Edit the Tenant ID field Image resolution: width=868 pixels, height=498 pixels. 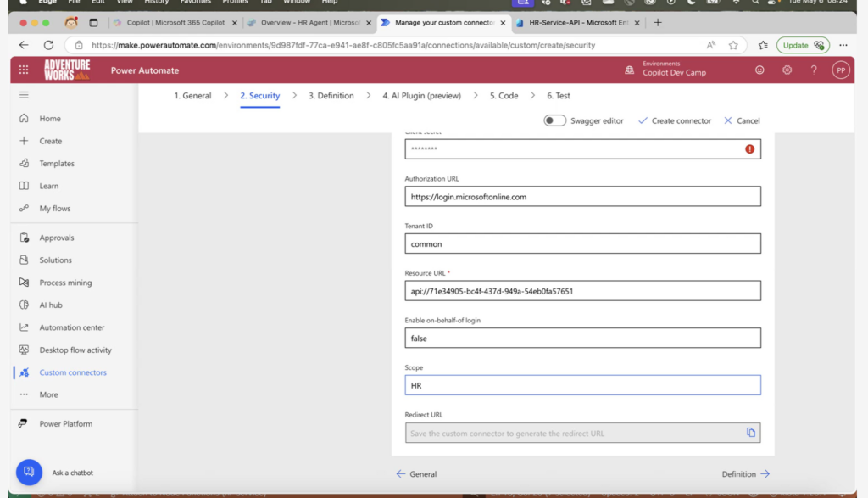click(582, 243)
